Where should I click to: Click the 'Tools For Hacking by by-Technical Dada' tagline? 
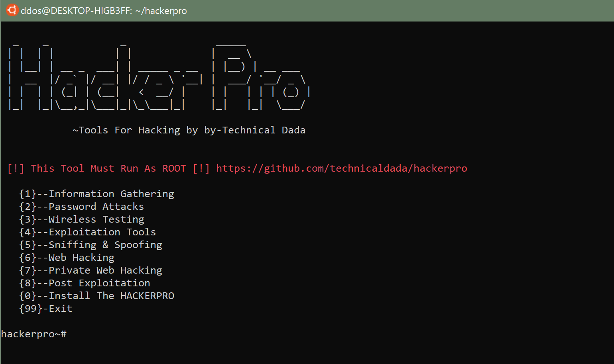pyautogui.click(x=189, y=130)
